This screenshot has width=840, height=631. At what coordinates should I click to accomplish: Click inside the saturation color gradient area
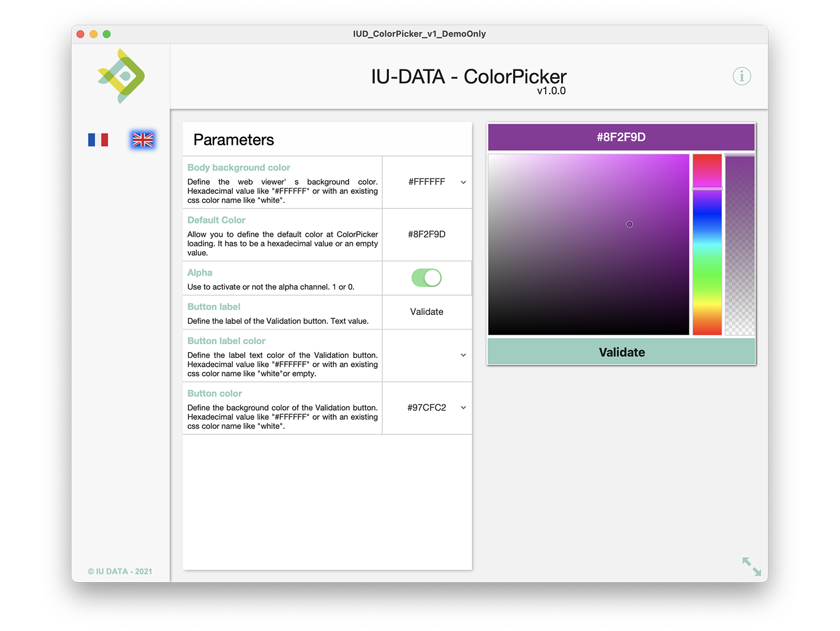point(589,245)
